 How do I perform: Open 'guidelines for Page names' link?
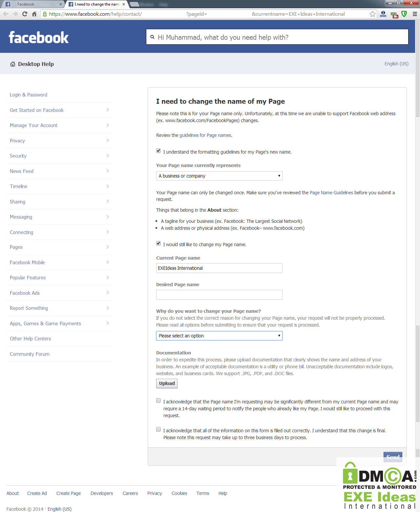click(205, 135)
